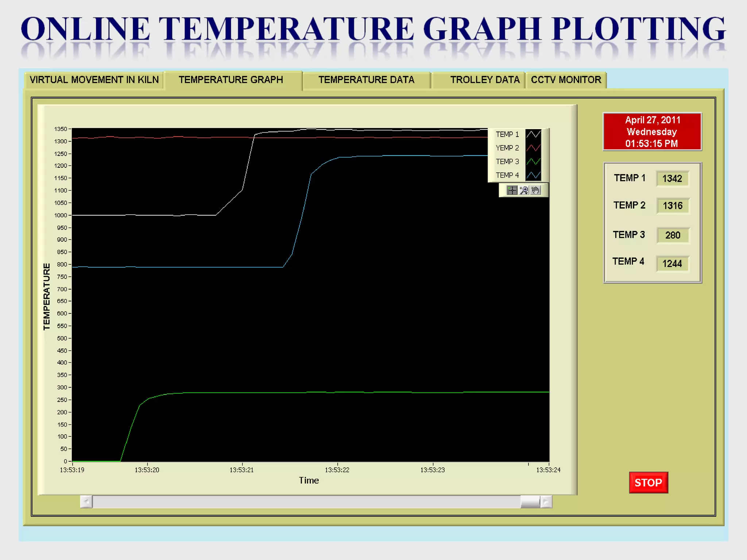This screenshot has height=560, width=747.
Task: Switch to Virtual Movement in Kiln tab
Action: click(94, 80)
